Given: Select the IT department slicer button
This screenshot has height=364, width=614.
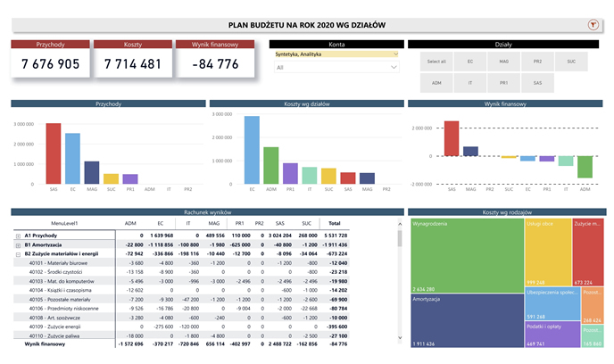Looking at the screenshot, I should click(x=469, y=82).
